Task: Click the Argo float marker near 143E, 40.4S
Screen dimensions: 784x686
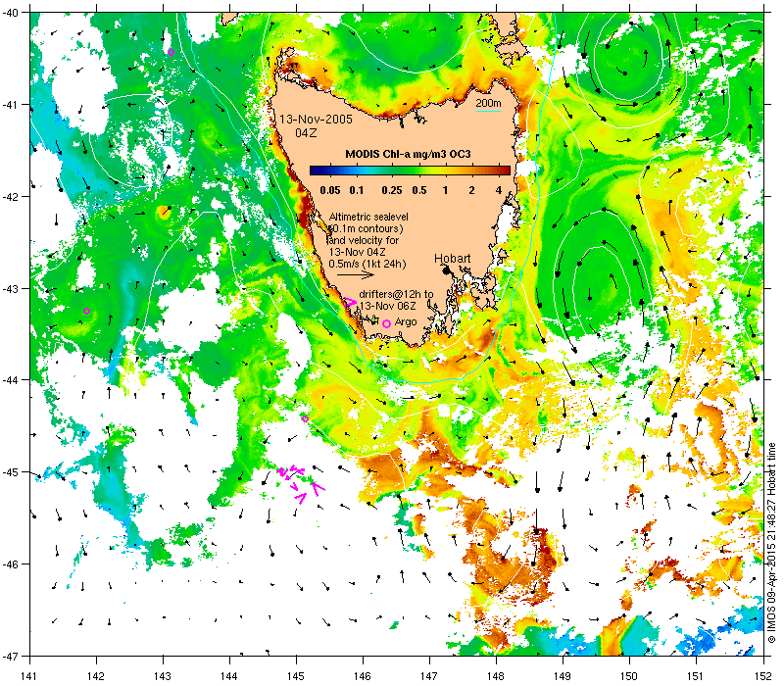Action: click(x=171, y=53)
